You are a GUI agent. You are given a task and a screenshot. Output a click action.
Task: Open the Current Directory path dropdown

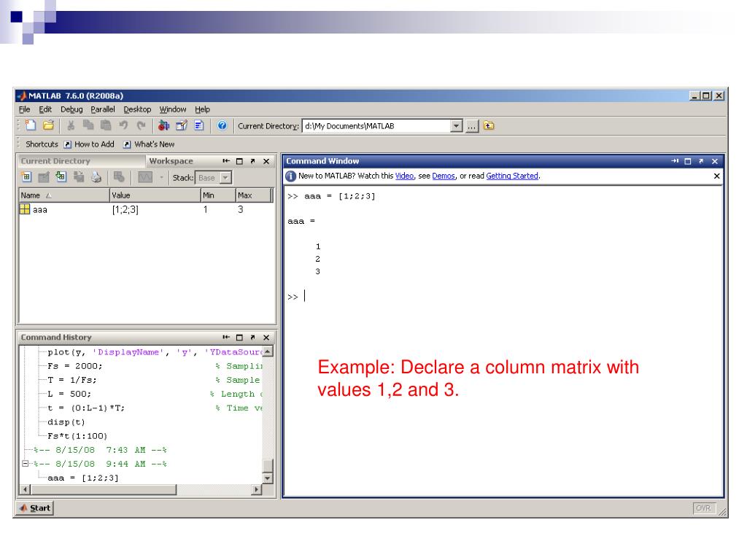(x=456, y=126)
